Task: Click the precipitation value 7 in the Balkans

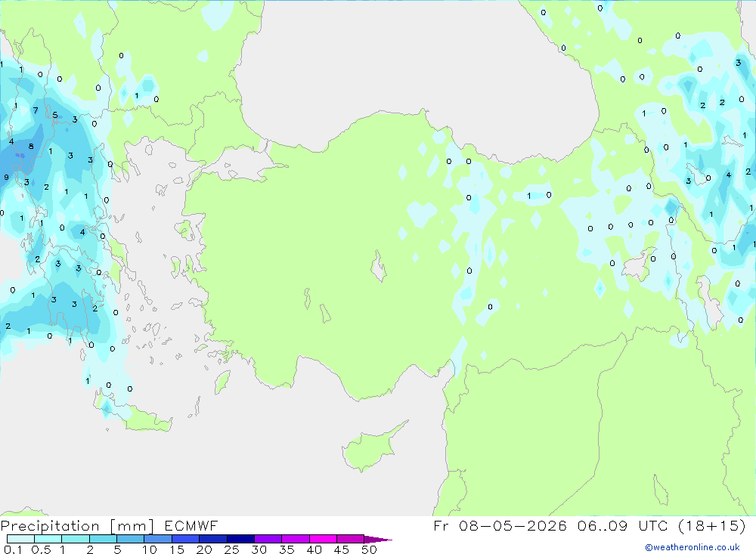Action: pyautogui.click(x=36, y=110)
